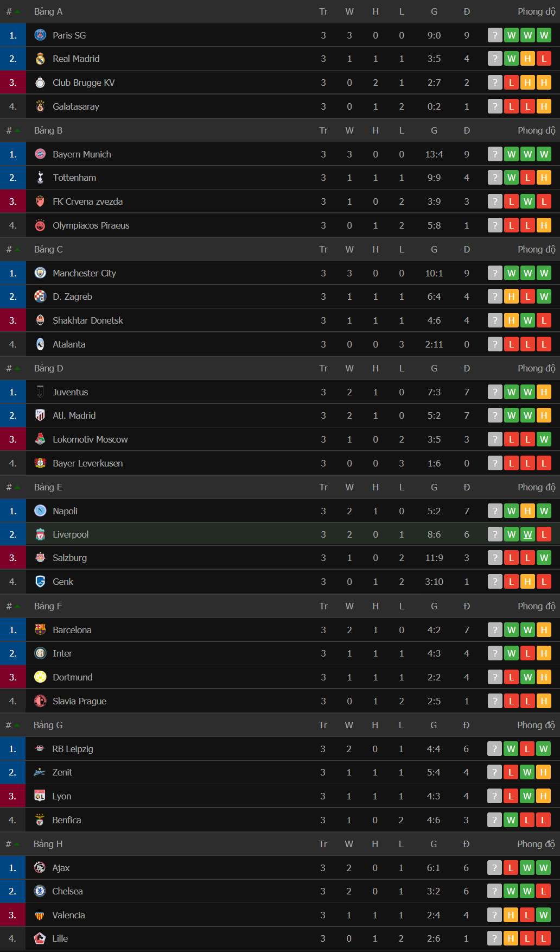Image resolution: width=560 pixels, height=952 pixels.
Task: Click Chelsea's red L form badge
Action: point(543,891)
